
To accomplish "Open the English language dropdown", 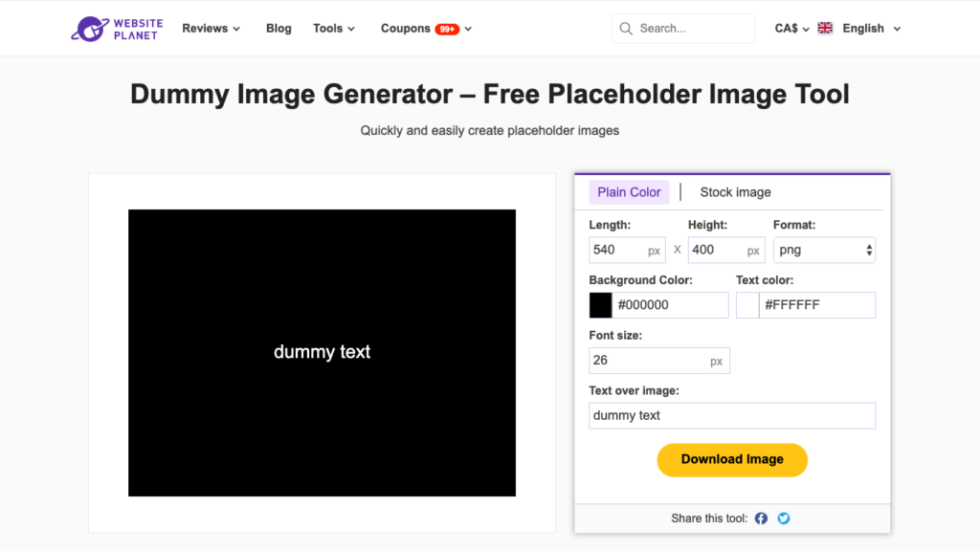I will [x=871, y=29].
